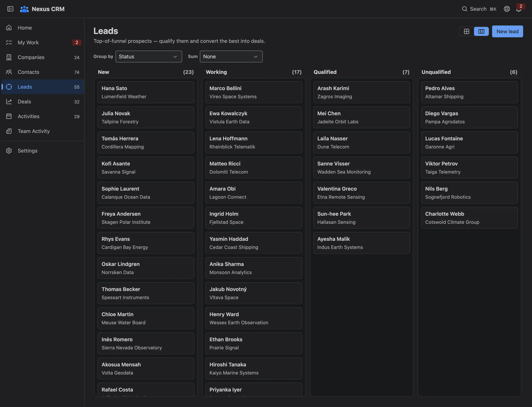The width and height of the screenshot is (532, 407).
Task: Click the Contacts people icon
Action: coord(9,72)
